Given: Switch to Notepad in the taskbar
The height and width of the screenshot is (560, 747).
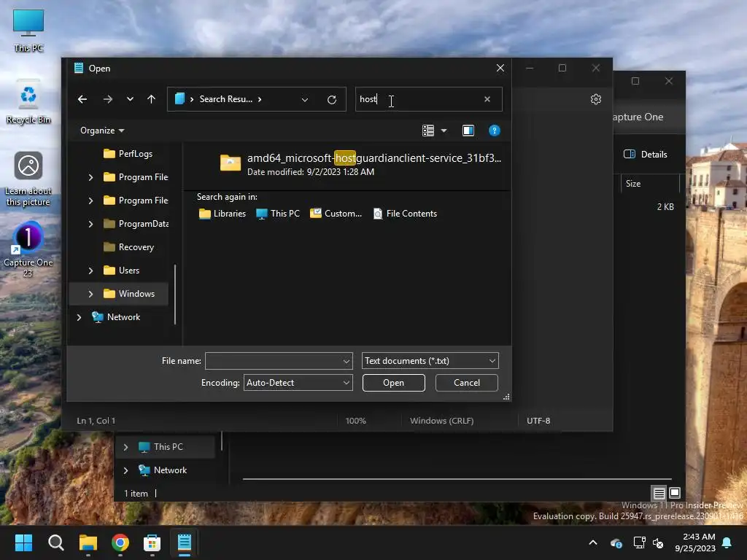Looking at the screenshot, I should pyautogui.click(x=185, y=542).
